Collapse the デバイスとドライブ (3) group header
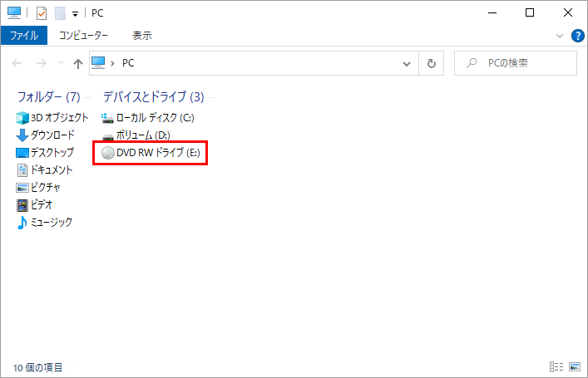The width and height of the screenshot is (588, 378). pos(153,97)
